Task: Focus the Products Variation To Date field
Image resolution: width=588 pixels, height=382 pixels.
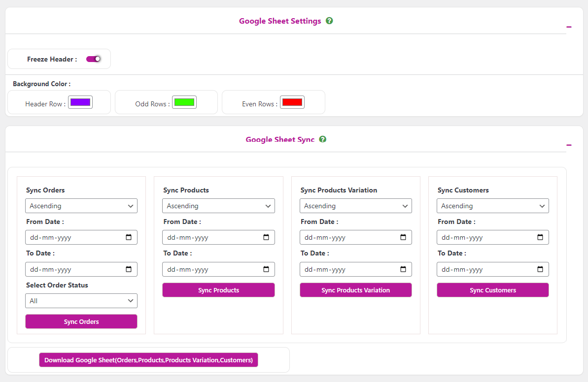Action: click(x=356, y=269)
